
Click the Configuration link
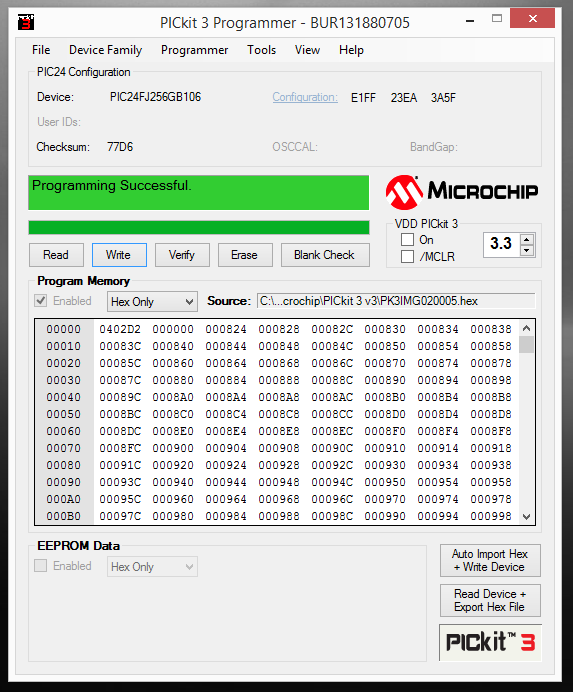click(305, 97)
